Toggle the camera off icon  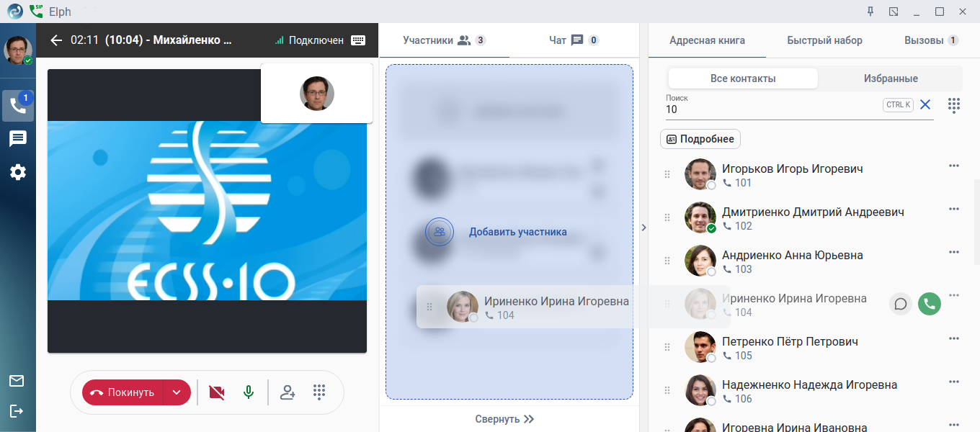pos(216,392)
